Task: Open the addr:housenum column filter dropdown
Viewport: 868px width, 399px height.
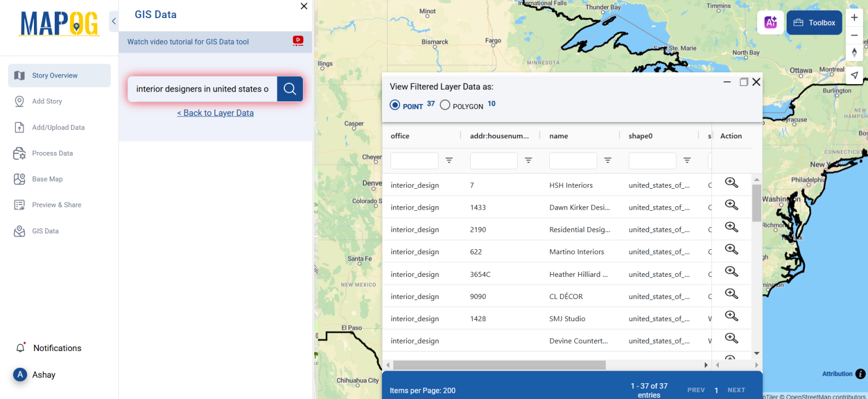Action: pos(529,161)
